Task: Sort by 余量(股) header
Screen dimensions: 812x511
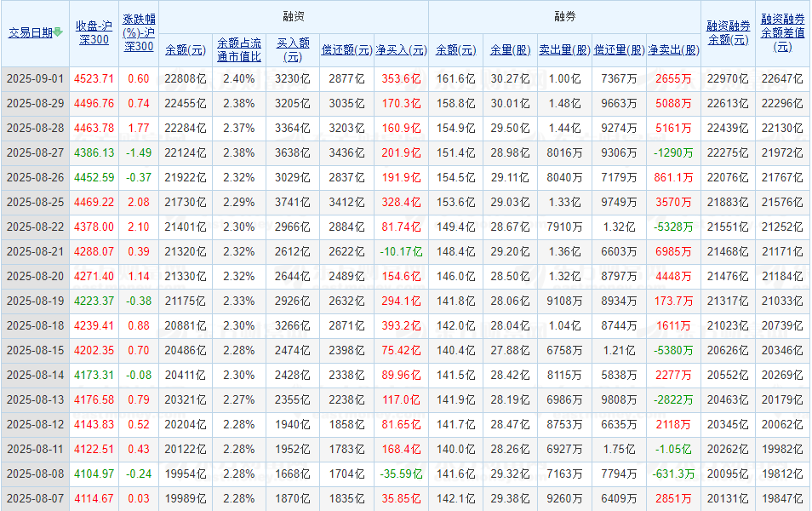Action: 510,50
